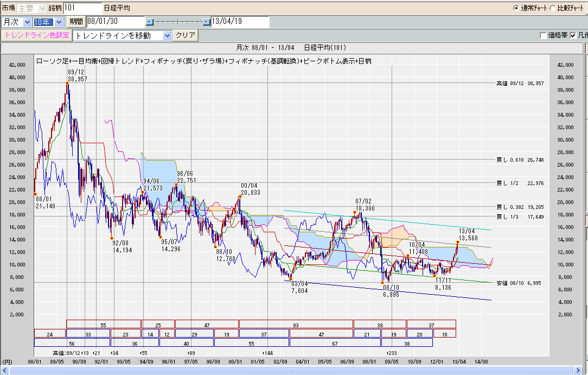
Task: Click the 戻し 0.382 19,205 Fibonacci label
Action: [520, 207]
